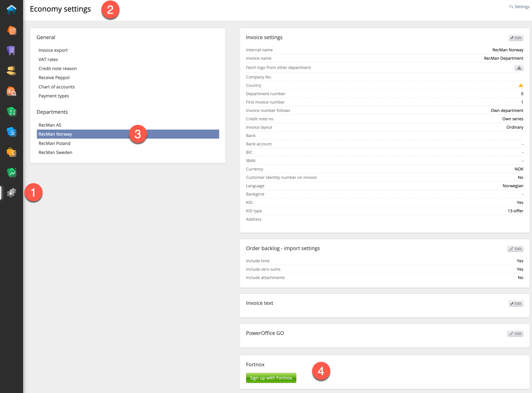532x393 pixels.
Task: Click the NOK currency value
Action: (519, 169)
